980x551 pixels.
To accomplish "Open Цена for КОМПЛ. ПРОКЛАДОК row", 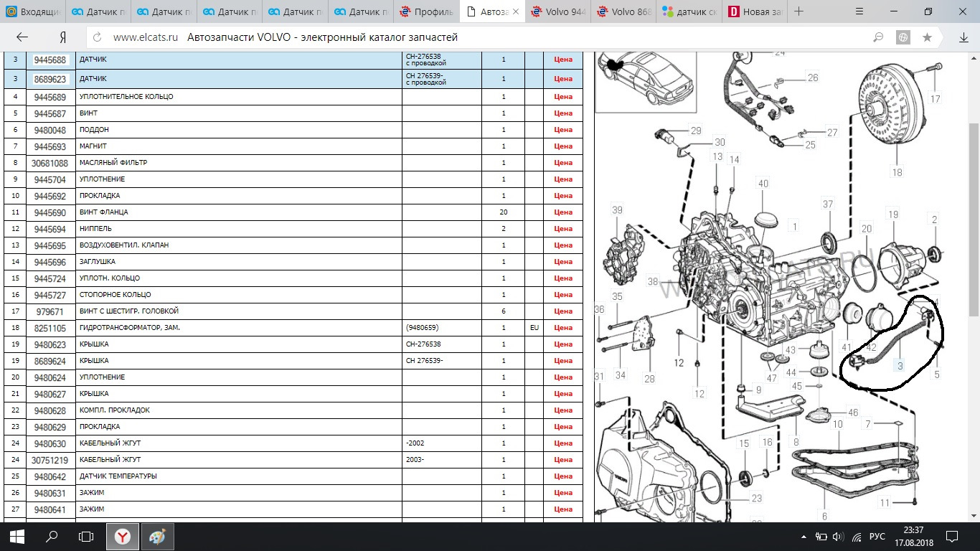I will 563,410.
